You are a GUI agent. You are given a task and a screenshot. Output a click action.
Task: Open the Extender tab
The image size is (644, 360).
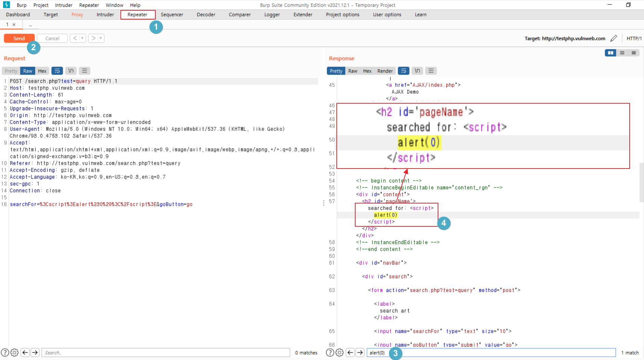[303, 15]
